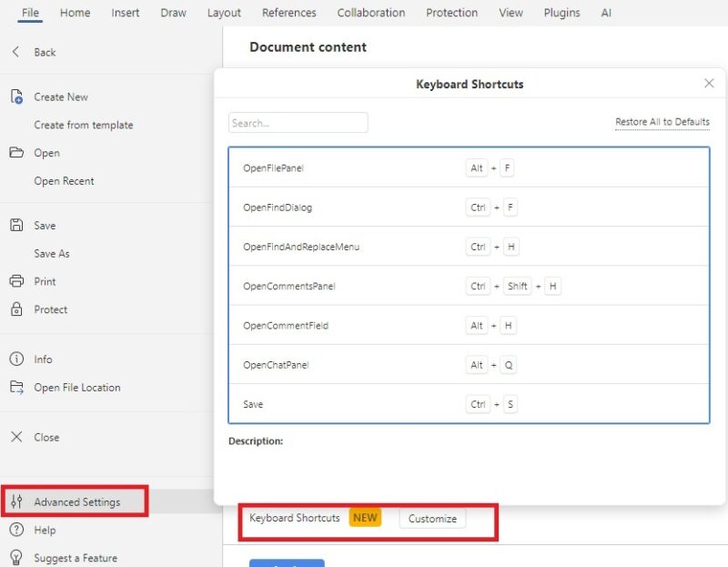Focus the shortcuts Search field

coord(298,123)
